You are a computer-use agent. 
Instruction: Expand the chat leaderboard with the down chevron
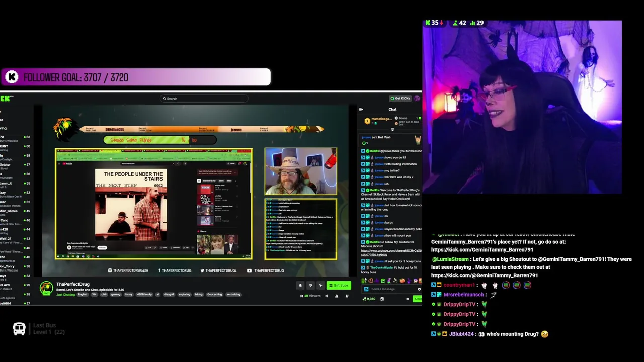coord(392,129)
